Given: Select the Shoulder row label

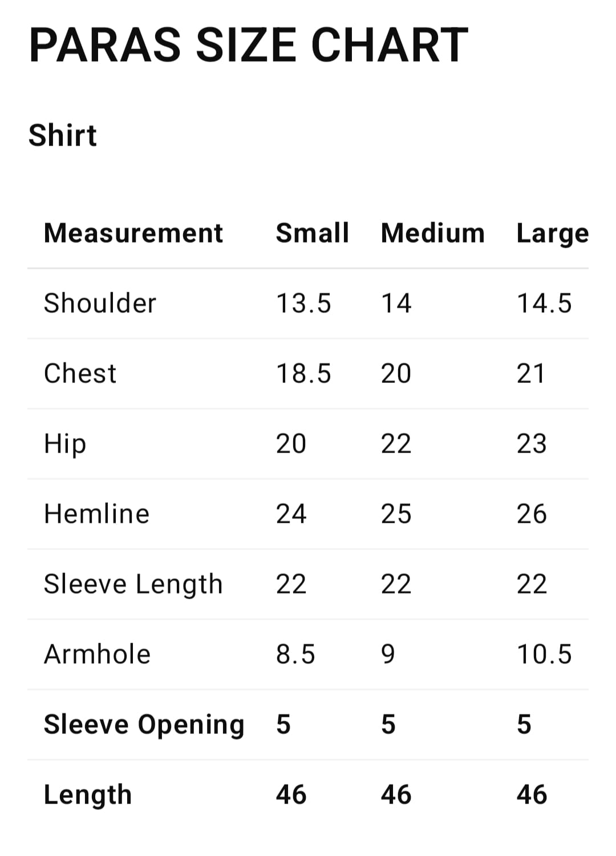Looking at the screenshot, I should click(100, 303).
